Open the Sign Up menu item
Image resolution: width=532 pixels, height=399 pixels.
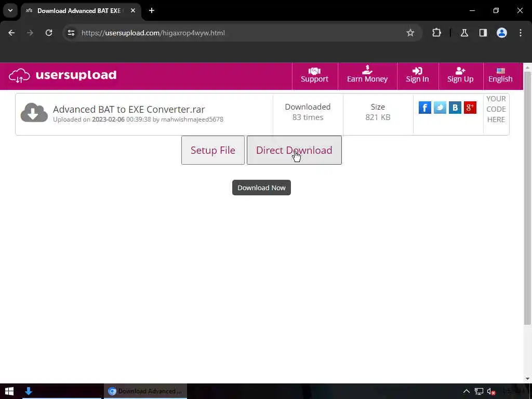coord(460,76)
